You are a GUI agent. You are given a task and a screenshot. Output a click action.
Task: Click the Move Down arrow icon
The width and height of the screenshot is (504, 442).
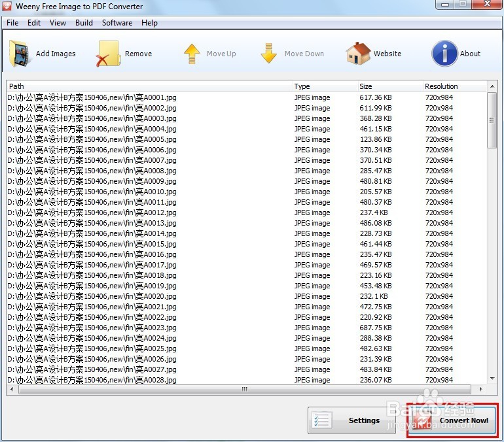269,53
